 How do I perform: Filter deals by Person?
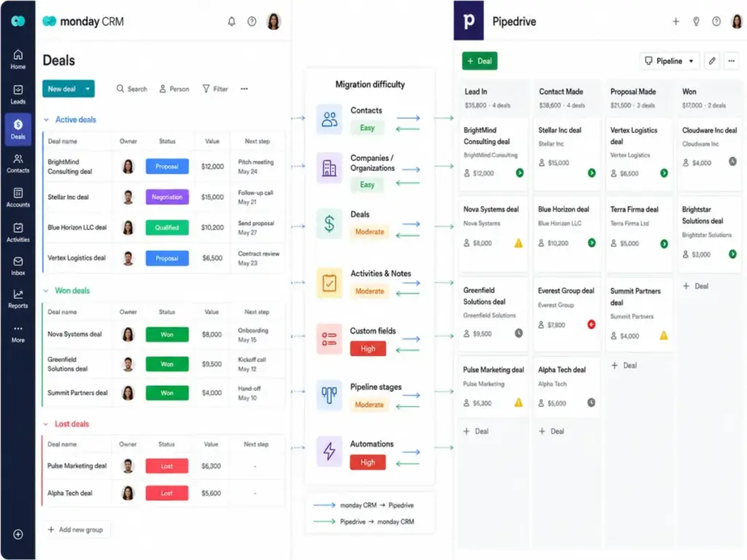tap(174, 89)
